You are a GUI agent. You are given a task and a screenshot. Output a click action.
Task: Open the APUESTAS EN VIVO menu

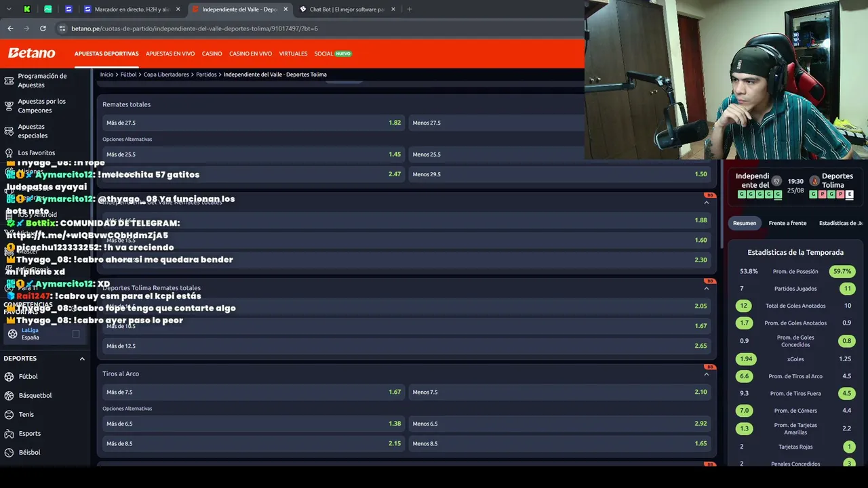(170, 54)
